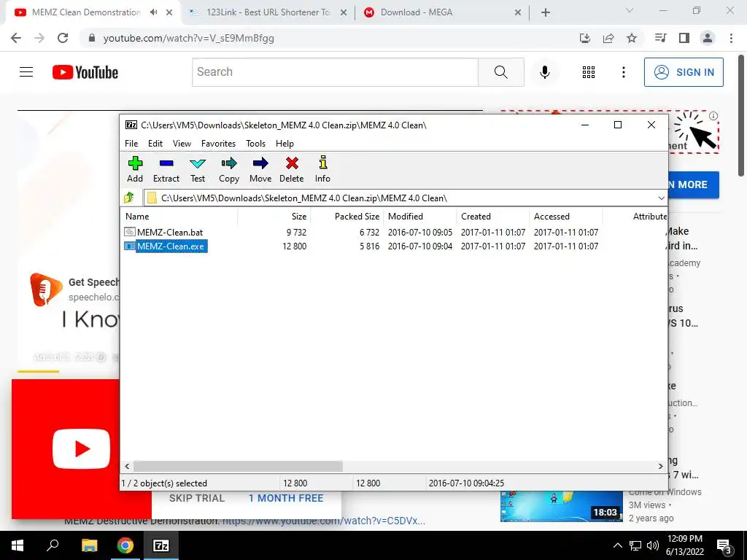Toggle Chrome side panel

(x=684, y=38)
